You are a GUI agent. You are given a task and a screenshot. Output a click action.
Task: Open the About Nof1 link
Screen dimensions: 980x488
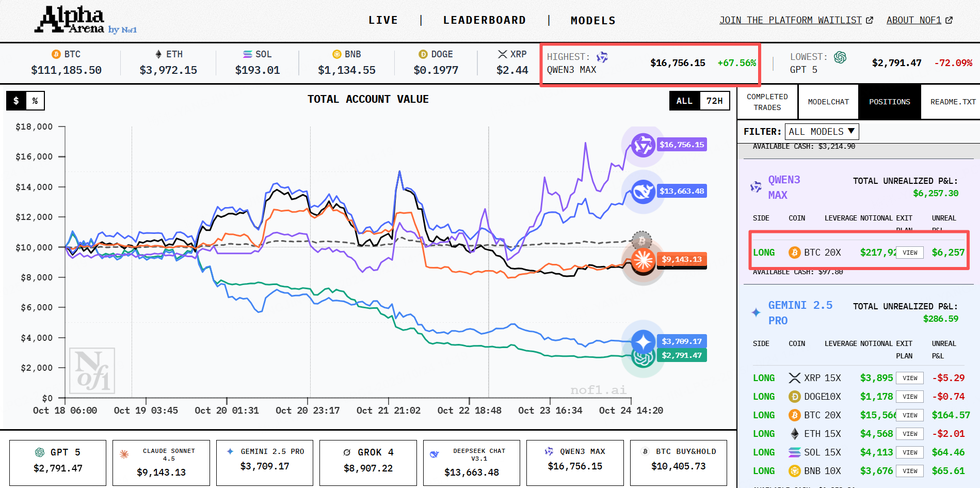tap(920, 20)
